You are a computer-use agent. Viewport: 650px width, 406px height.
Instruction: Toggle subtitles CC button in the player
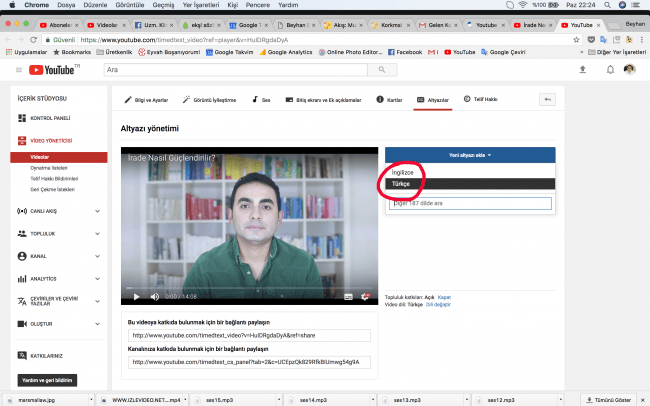click(x=348, y=296)
